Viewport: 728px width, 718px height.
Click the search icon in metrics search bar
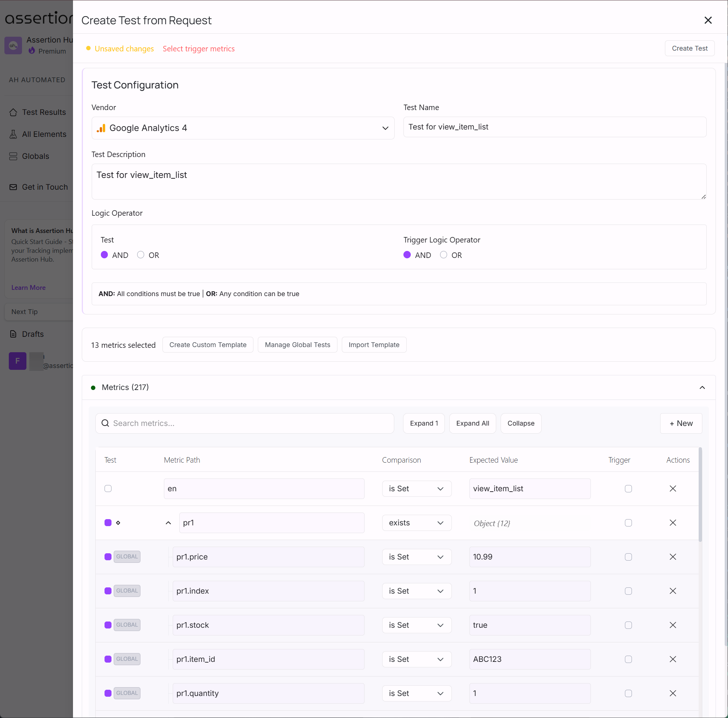click(x=105, y=423)
